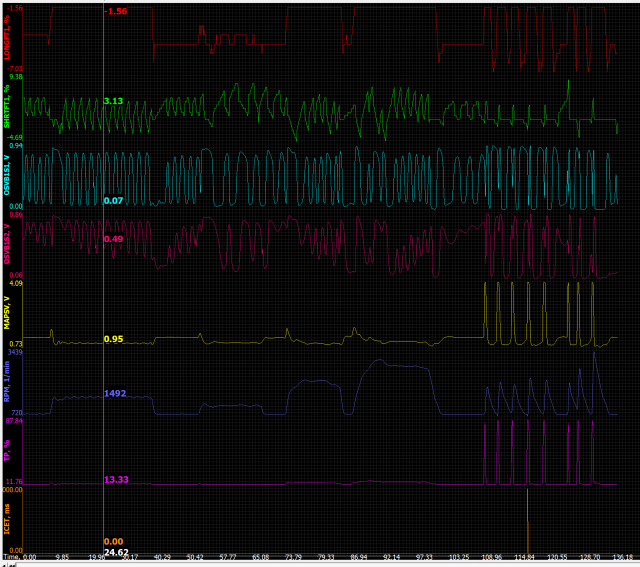Click time axis tick 65.08
The height and width of the screenshot is (567, 640).
[x=260, y=556]
